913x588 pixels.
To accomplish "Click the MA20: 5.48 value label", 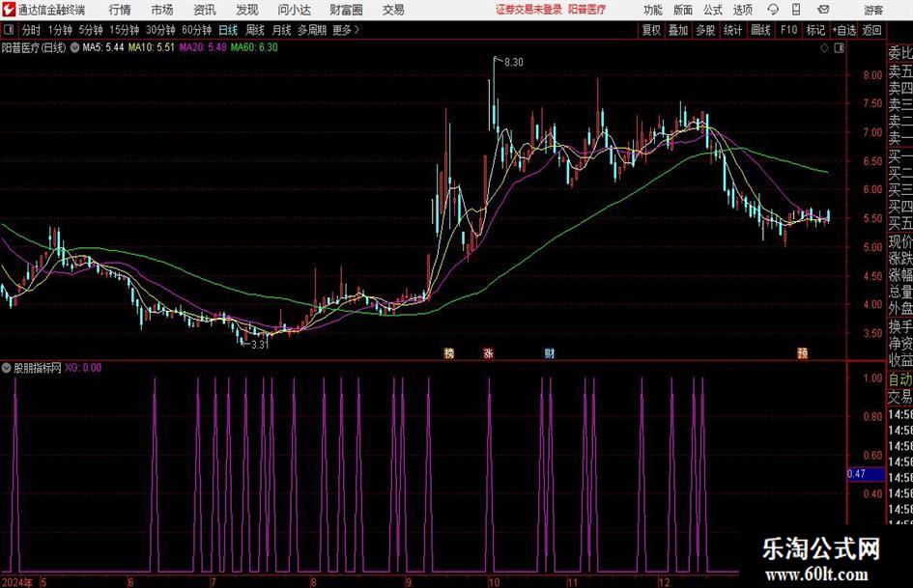I will click(x=203, y=47).
